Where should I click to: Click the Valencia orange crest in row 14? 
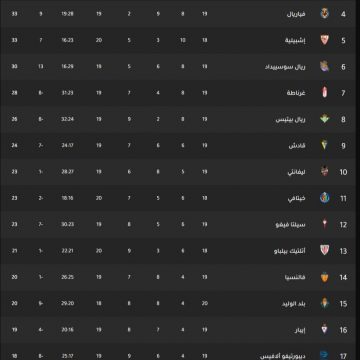pos(324,277)
